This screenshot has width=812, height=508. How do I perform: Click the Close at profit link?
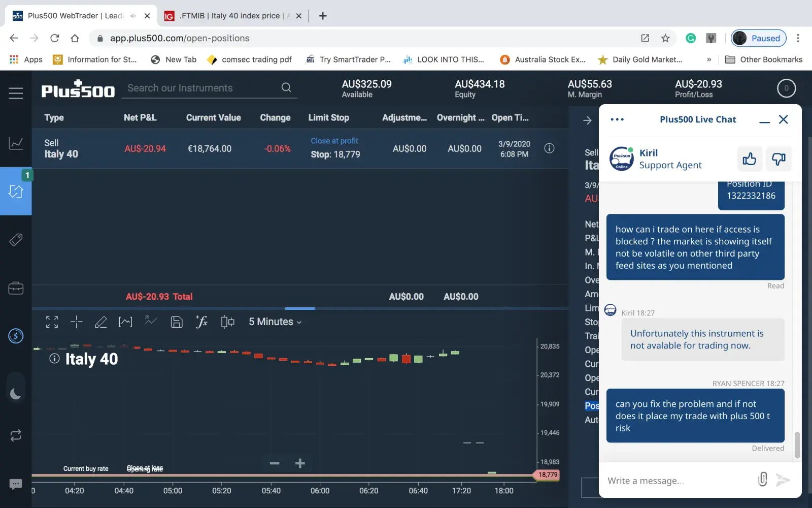point(334,141)
